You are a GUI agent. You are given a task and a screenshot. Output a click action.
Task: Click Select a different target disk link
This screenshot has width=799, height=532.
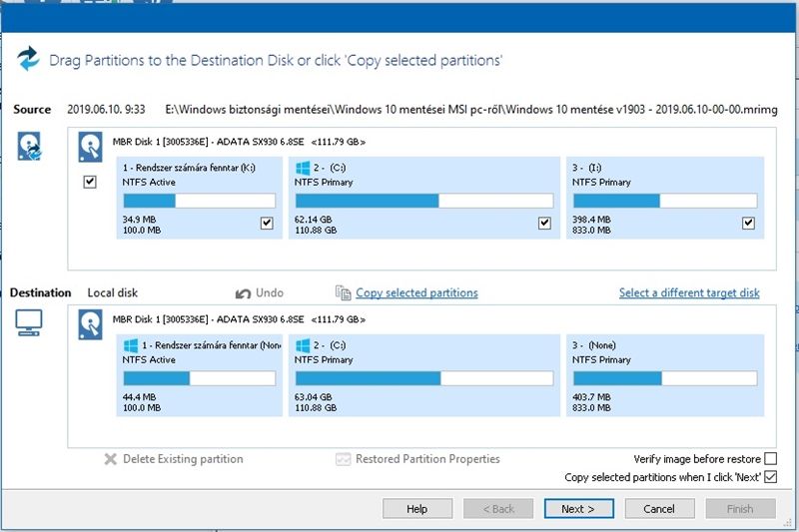click(x=689, y=293)
